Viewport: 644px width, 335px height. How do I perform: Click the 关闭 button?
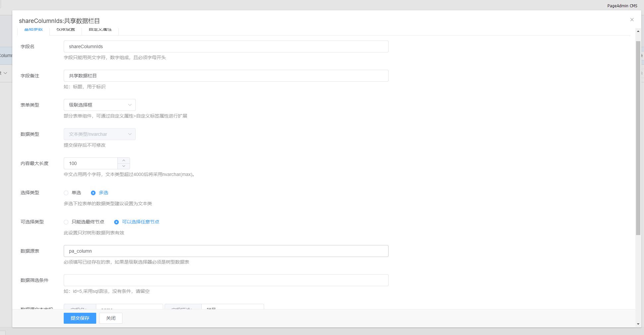click(111, 318)
